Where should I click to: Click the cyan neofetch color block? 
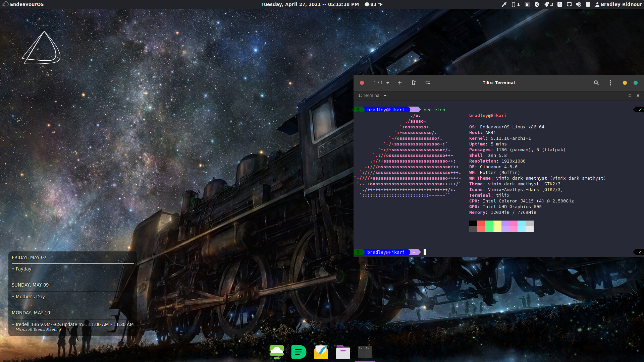(521, 226)
